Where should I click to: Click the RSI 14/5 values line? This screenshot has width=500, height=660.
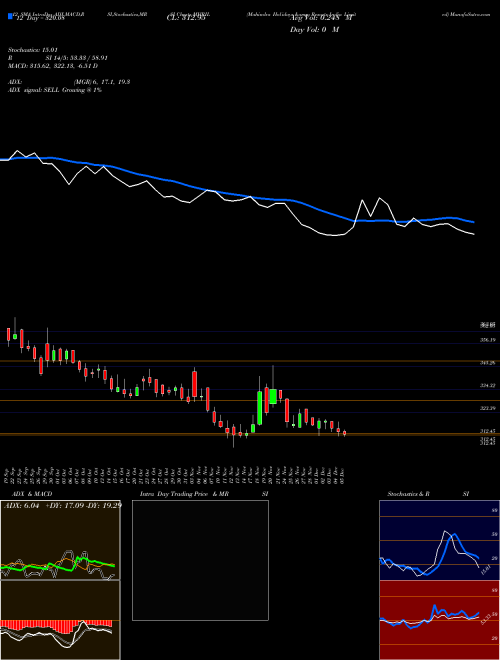58,58
